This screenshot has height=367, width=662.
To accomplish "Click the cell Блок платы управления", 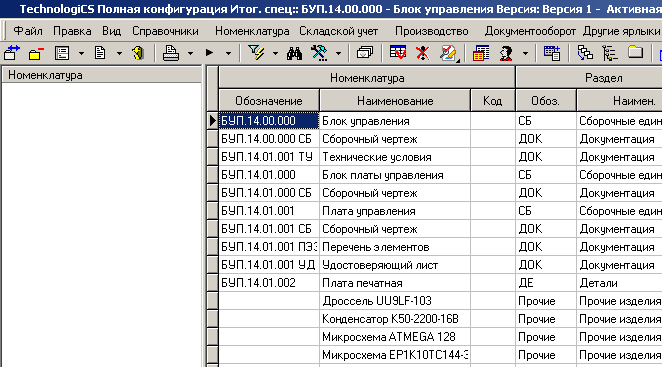I will (x=395, y=175).
